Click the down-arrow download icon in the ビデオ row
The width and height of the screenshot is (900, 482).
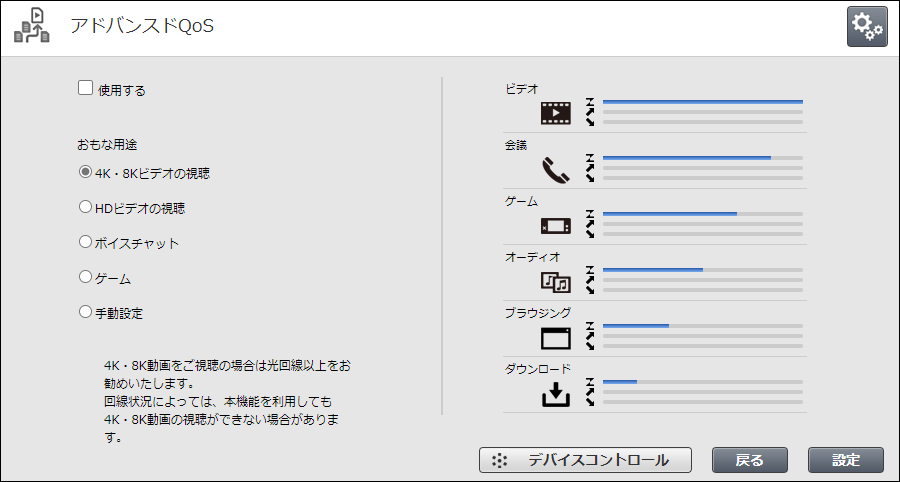coord(590,122)
